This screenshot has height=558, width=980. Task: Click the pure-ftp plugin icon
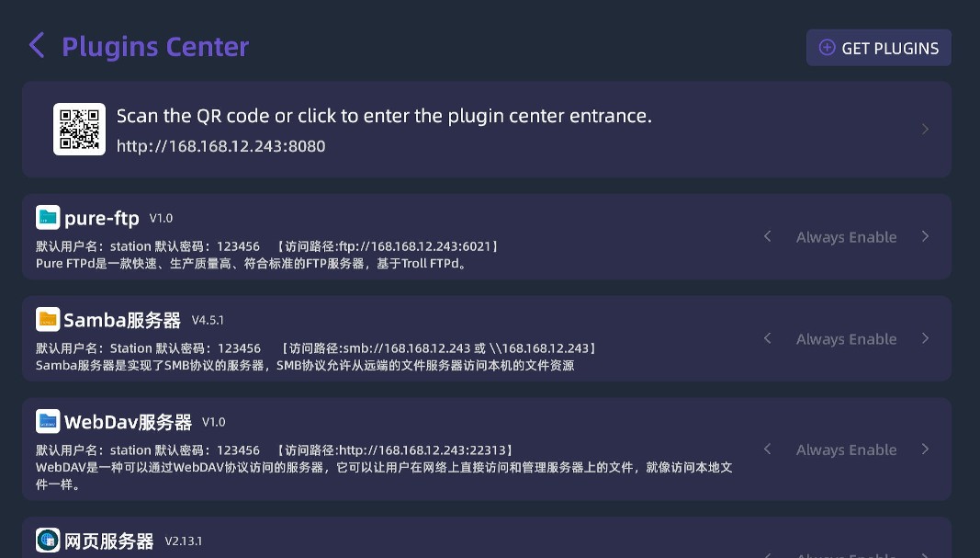coord(48,218)
